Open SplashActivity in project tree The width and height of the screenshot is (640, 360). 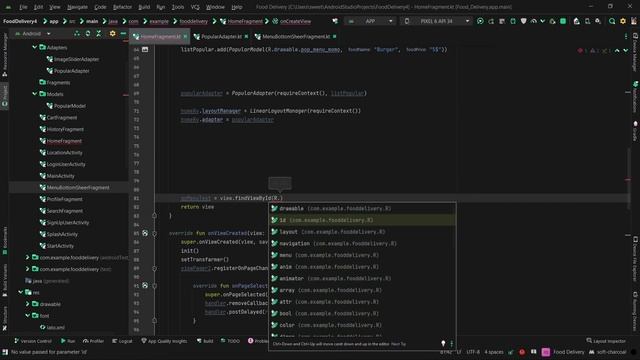click(x=62, y=234)
